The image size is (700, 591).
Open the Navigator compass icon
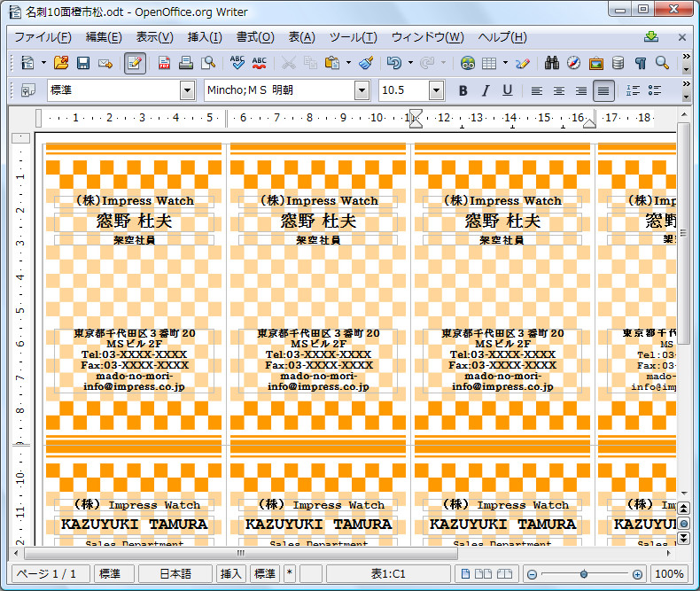573,63
